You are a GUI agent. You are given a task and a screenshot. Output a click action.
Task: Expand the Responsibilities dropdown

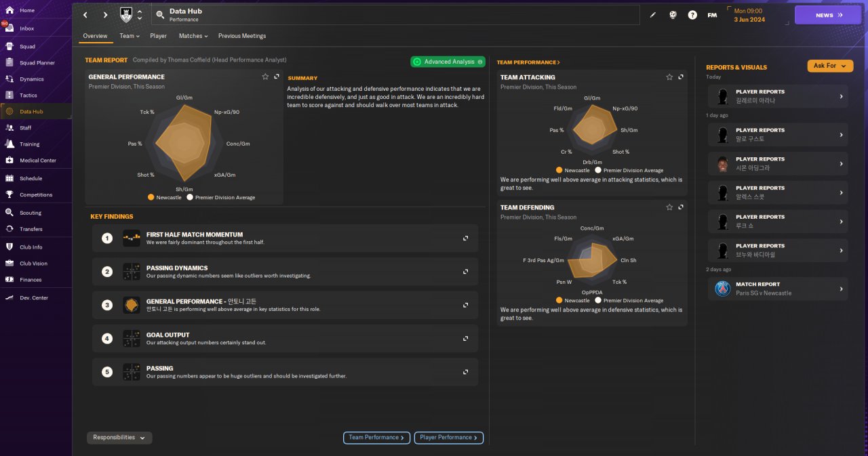(x=119, y=438)
